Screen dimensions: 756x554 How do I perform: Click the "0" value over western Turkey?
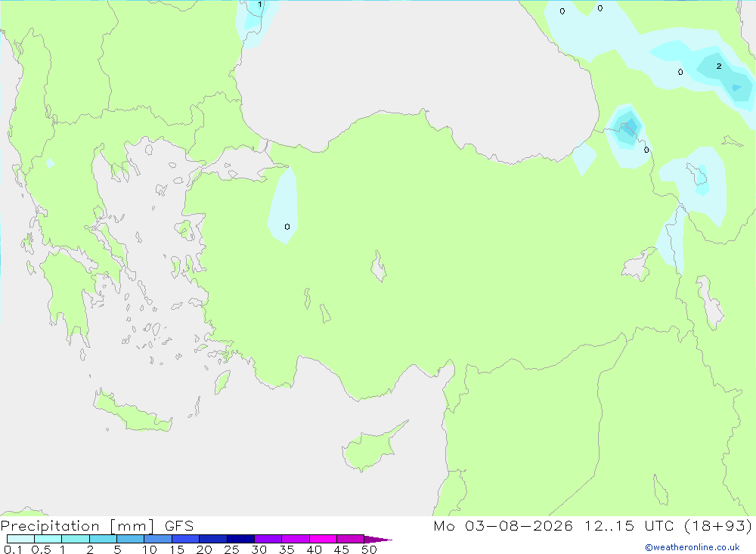(x=287, y=227)
